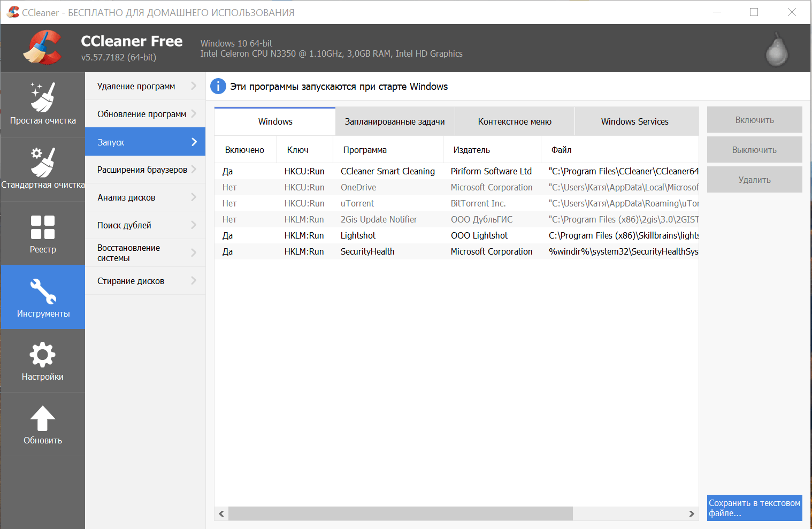Image resolution: width=812 pixels, height=529 pixels.
Task: Select the SecurityHealth startup entry
Action: coord(456,251)
